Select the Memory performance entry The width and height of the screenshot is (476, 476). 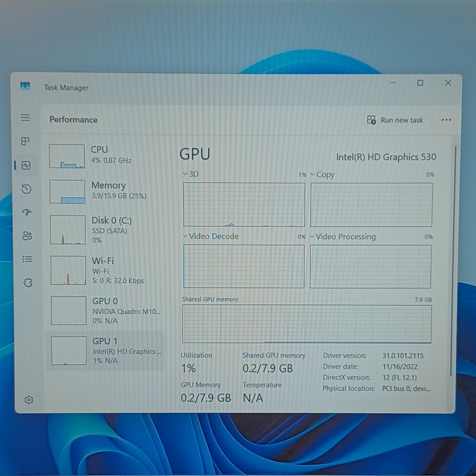[105, 191]
